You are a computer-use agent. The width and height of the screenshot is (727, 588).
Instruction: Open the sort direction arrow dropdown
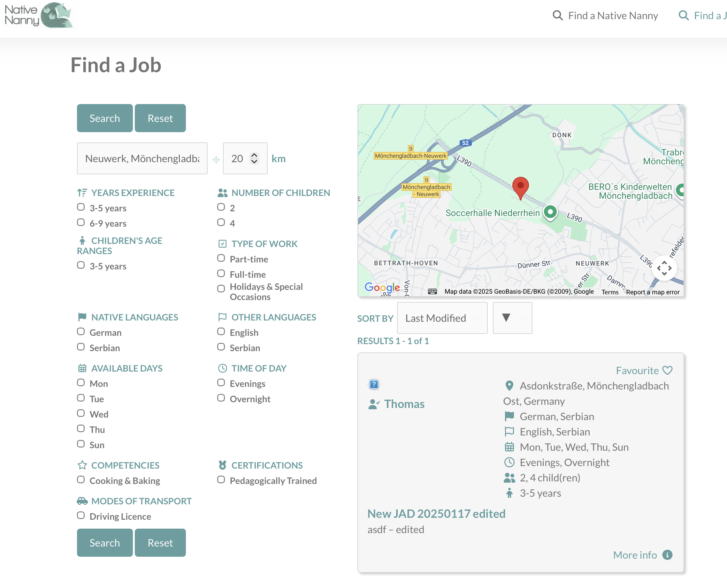(512, 318)
